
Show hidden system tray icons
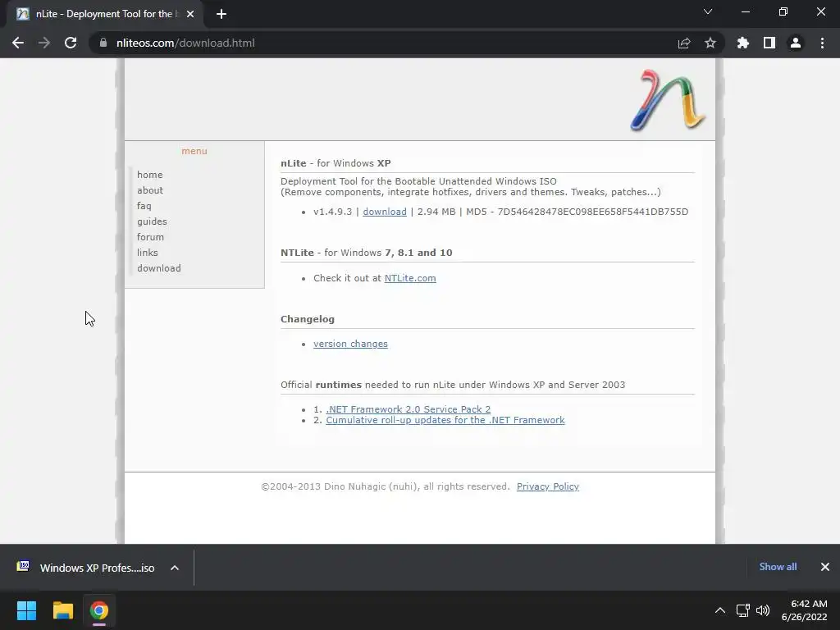[x=720, y=610]
